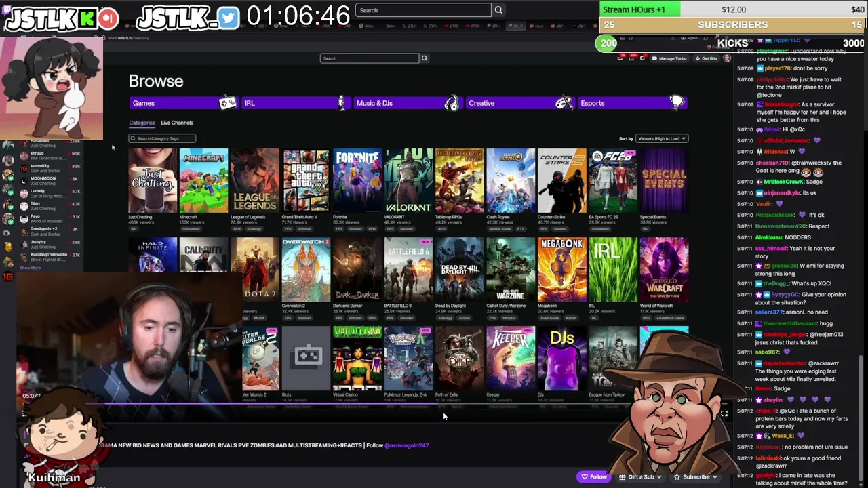Open the Call of Duty: Warzone cover
This screenshot has height=488, width=868.
511,269
